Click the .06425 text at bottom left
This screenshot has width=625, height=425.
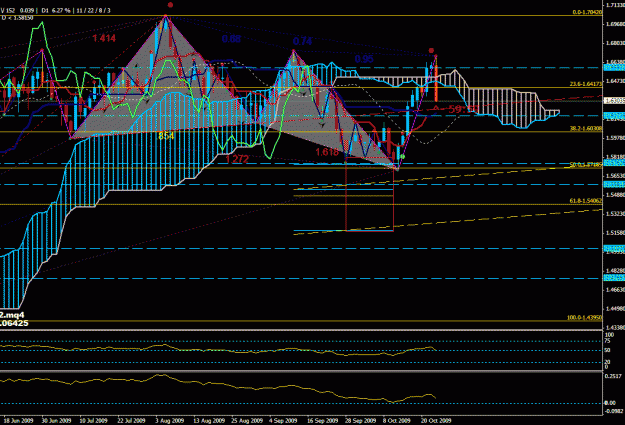point(14,323)
